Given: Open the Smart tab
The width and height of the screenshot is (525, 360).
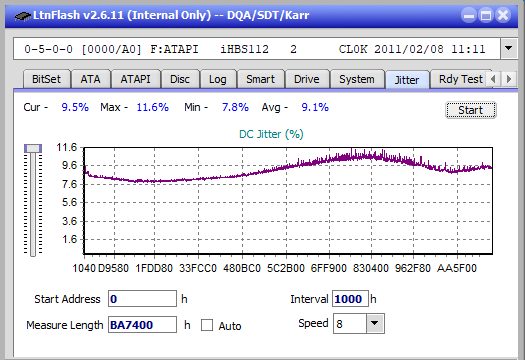Looking at the screenshot, I should pos(260,79).
